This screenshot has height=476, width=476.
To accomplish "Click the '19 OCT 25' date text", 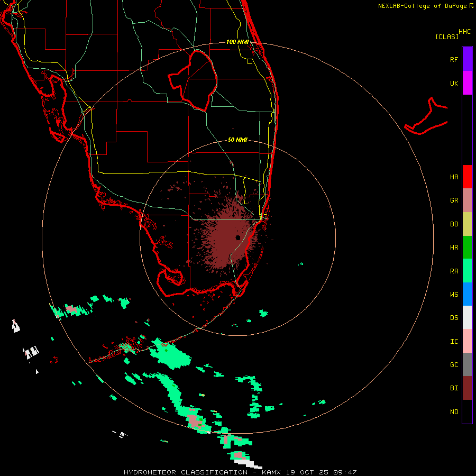I will pos(307,472).
